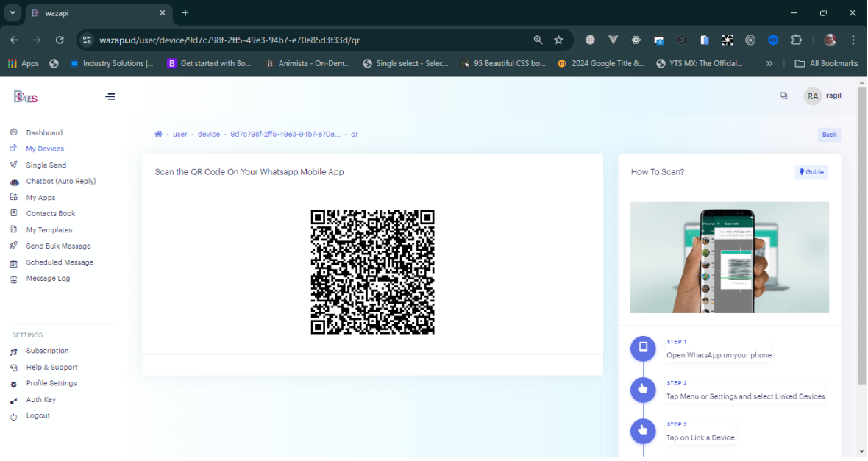This screenshot has height=461, width=868.
Task: Click the qr breadcrumb link
Action: pyautogui.click(x=355, y=135)
